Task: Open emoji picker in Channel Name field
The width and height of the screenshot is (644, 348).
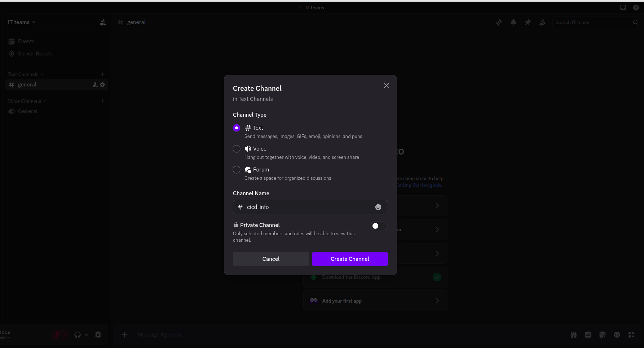Action: coord(378,207)
